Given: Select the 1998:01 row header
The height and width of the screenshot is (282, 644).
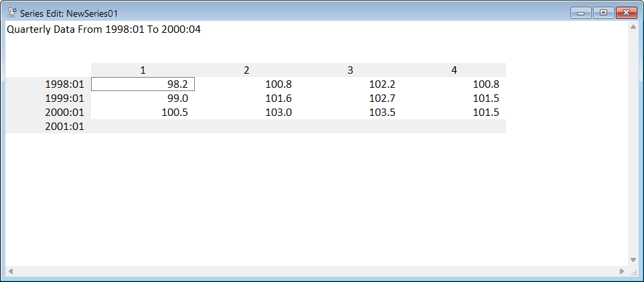Looking at the screenshot, I should pyautogui.click(x=64, y=84).
